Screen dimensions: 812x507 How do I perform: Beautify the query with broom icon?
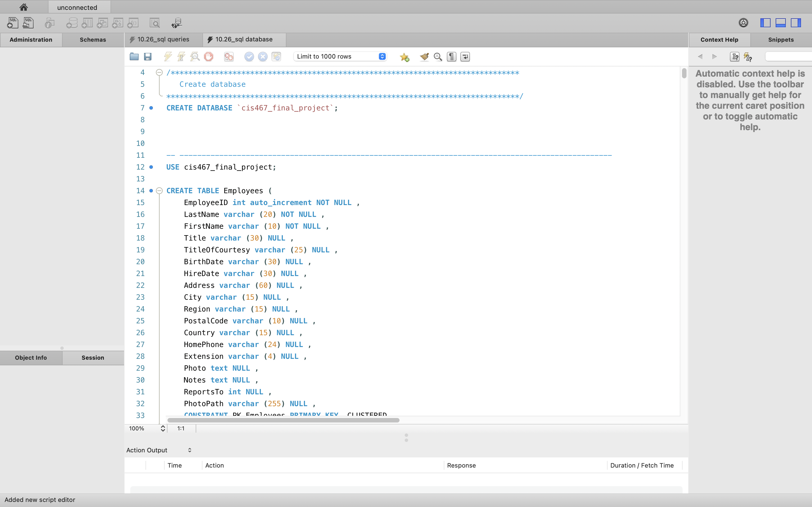pos(424,57)
